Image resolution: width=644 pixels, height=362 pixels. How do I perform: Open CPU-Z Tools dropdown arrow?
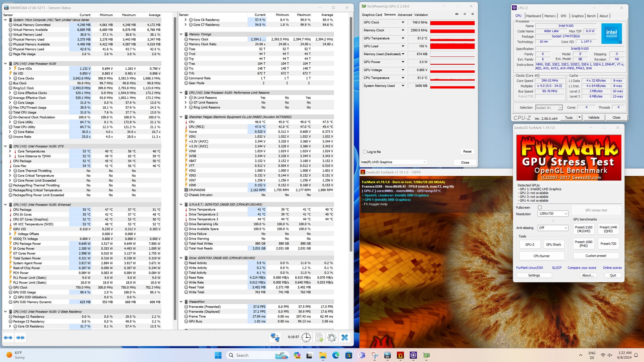579,117
